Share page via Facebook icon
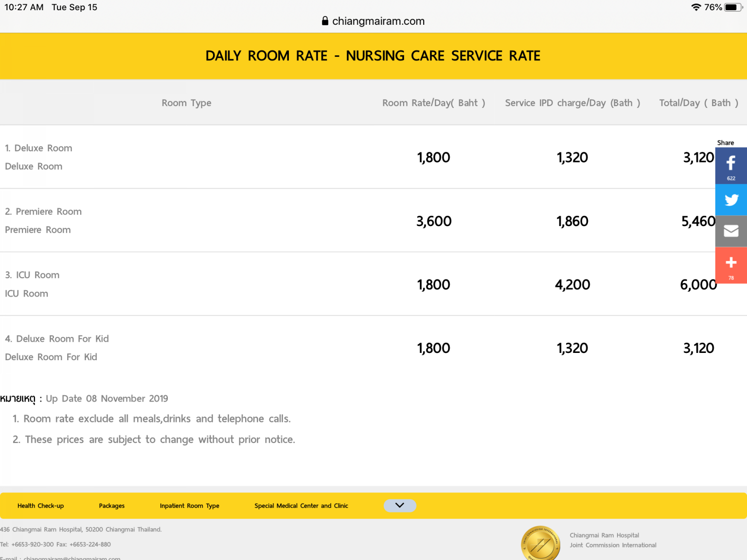 (730, 165)
